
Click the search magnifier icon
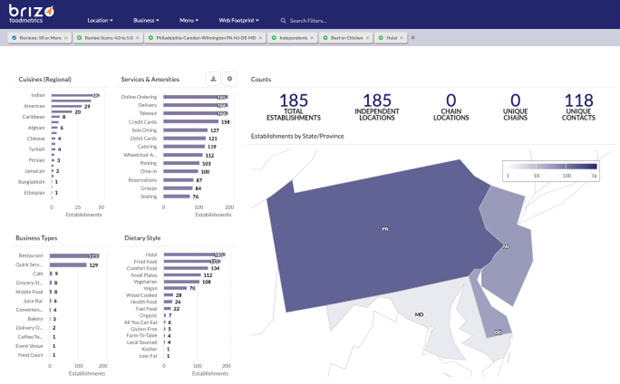click(283, 21)
